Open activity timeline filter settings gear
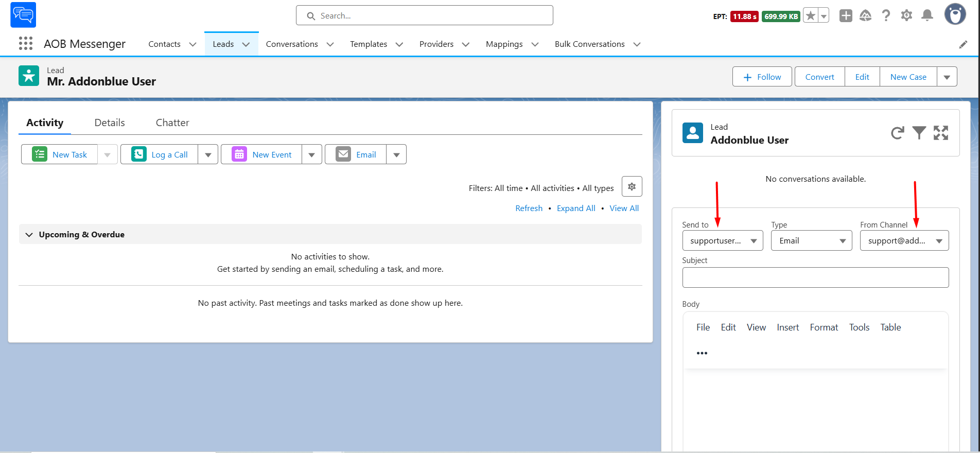Image resolution: width=980 pixels, height=453 pixels. (x=632, y=186)
